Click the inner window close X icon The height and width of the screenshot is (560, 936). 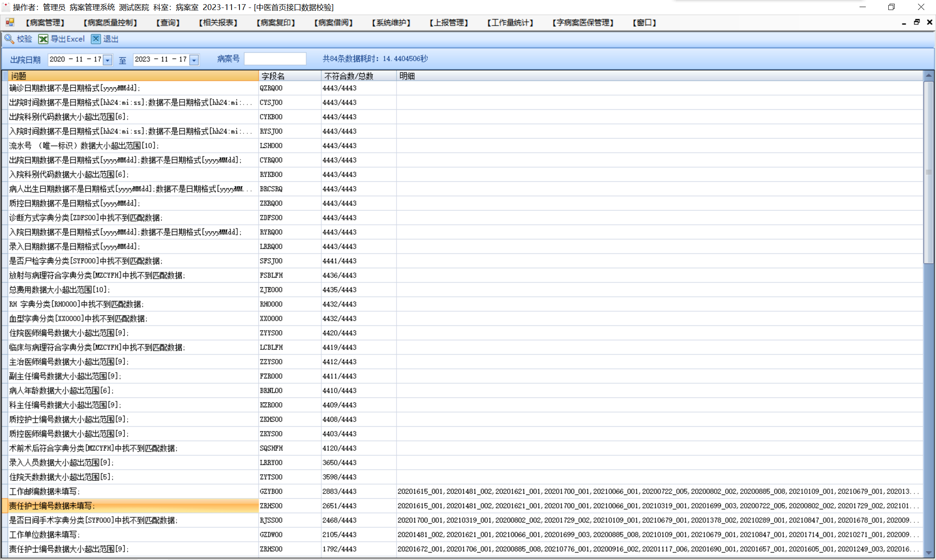(930, 22)
